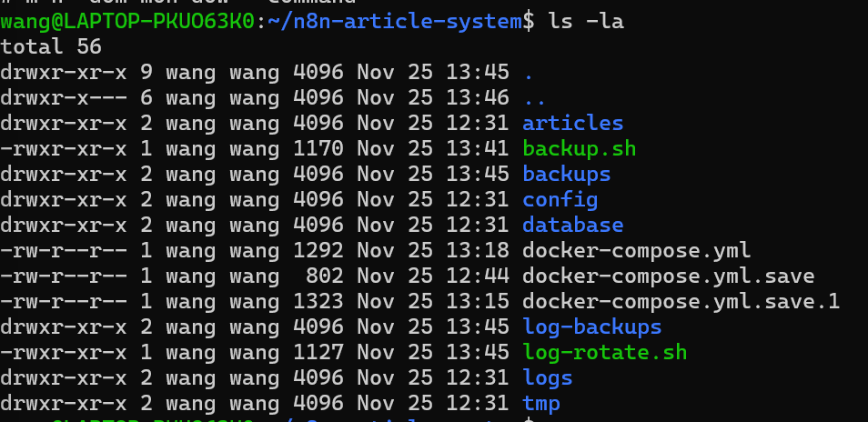
Task: Click the articles directory name
Action: point(572,123)
